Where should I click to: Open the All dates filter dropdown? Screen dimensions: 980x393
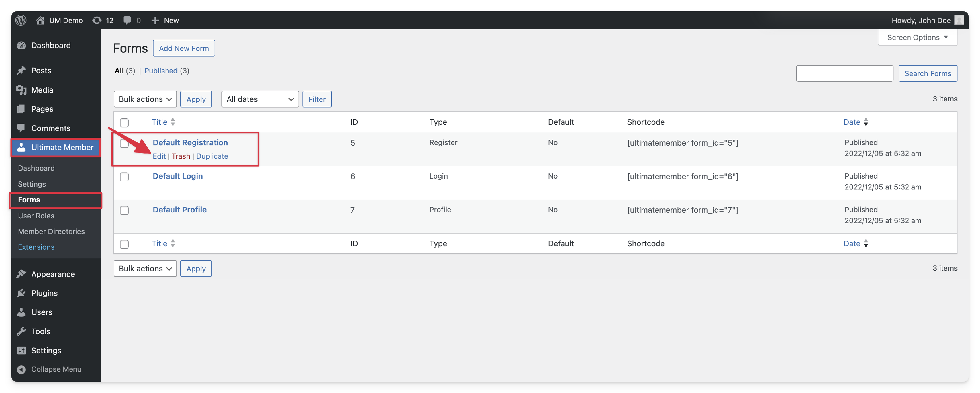coord(260,99)
